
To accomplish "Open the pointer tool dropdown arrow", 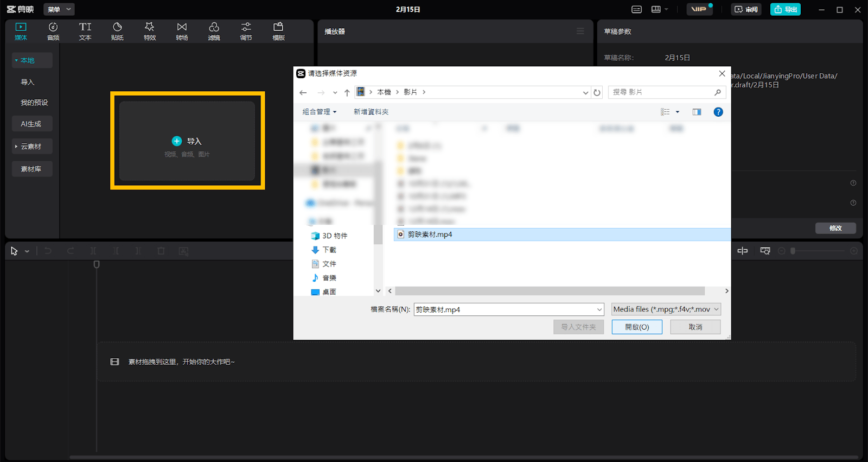I will pos(27,251).
